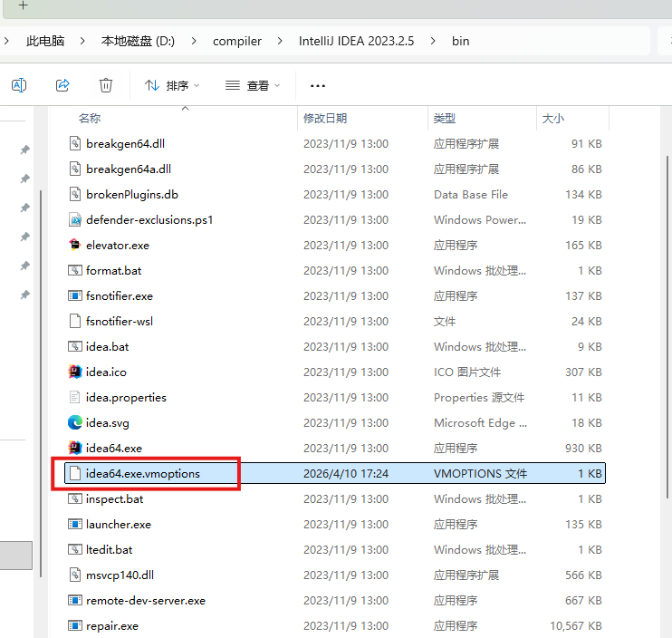This screenshot has height=638, width=672.
Task: Click file name idea64.exe.vmoptions
Action: (x=143, y=474)
